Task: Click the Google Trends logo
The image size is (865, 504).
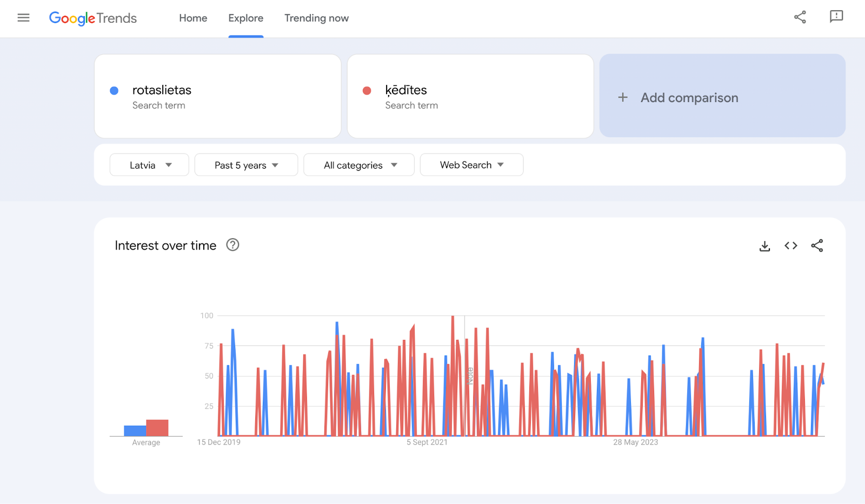Action: [93, 18]
